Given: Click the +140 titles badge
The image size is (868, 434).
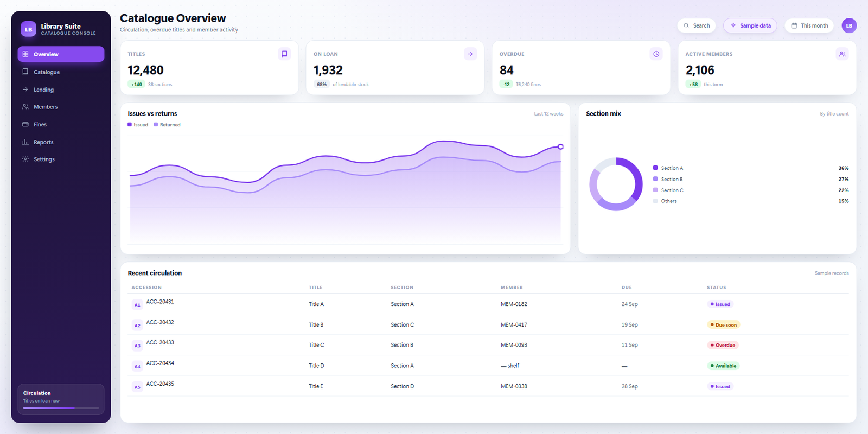Looking at the screenshot, I should tap(136, 84).
